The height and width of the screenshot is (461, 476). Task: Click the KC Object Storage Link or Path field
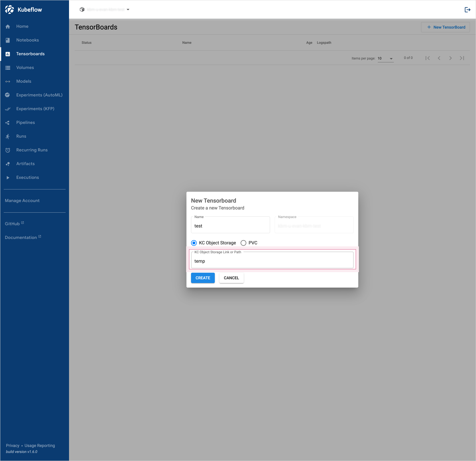click(272, 260)
